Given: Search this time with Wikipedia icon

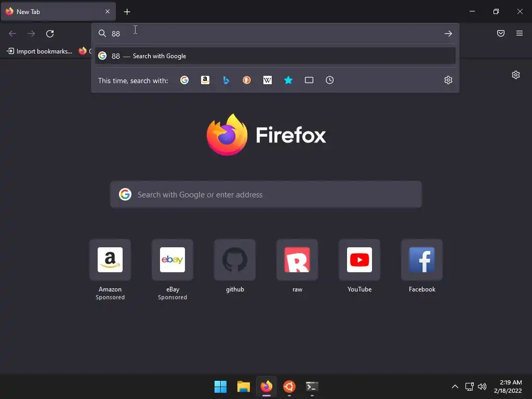Looking at the screenshot, I should 268,80.
